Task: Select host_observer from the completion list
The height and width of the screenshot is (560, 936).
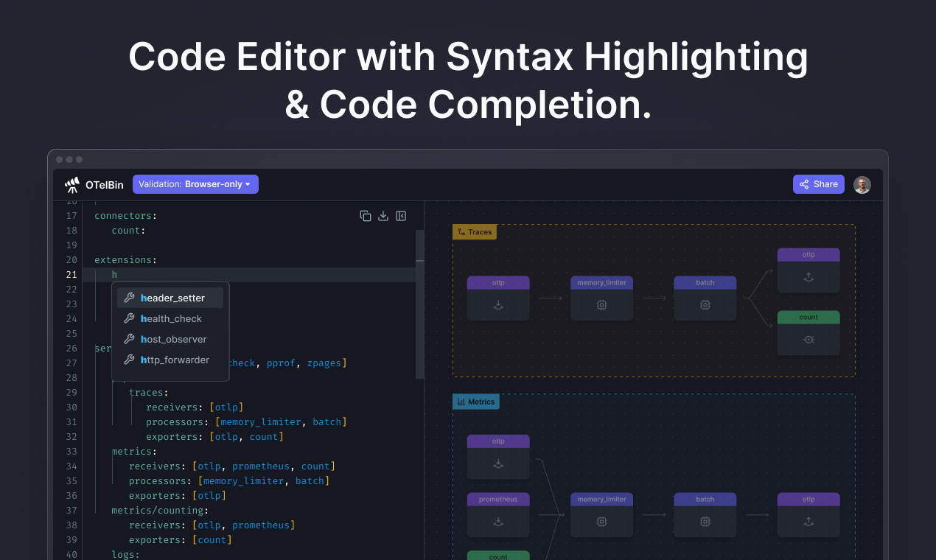Action: click(170, 339)
